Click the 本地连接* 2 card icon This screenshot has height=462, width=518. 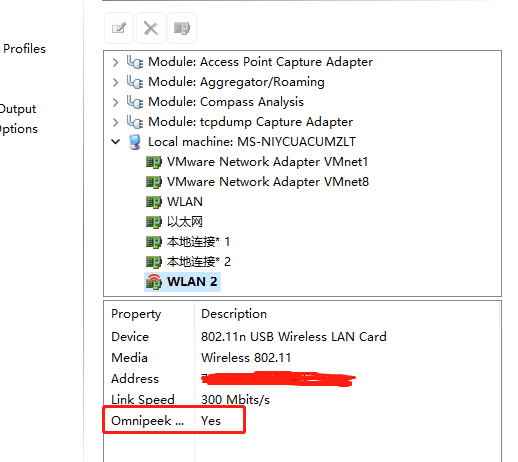tap(154, 262)
